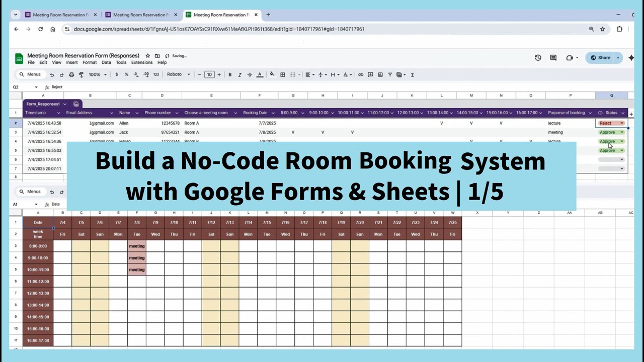The image size is (644, 362).
Task: Insert a link with the link icon
Action: point(361,74)
